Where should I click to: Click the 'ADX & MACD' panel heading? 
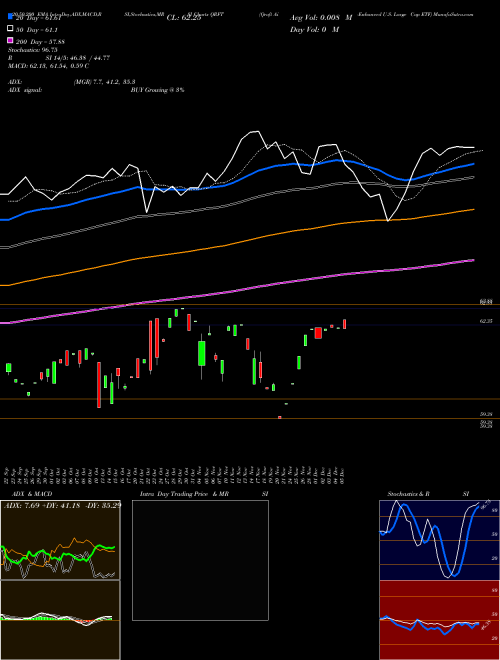click(32, 494)
